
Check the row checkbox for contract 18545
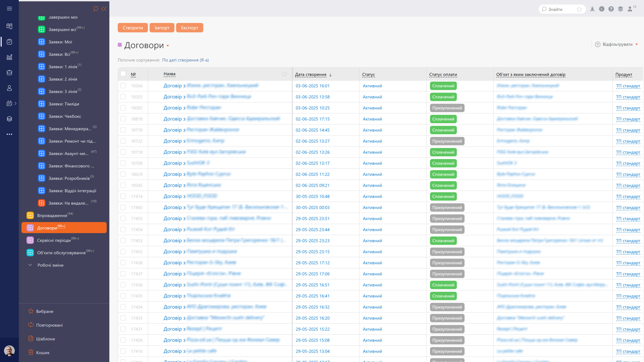pyautogui.click(x=123, y=185)
